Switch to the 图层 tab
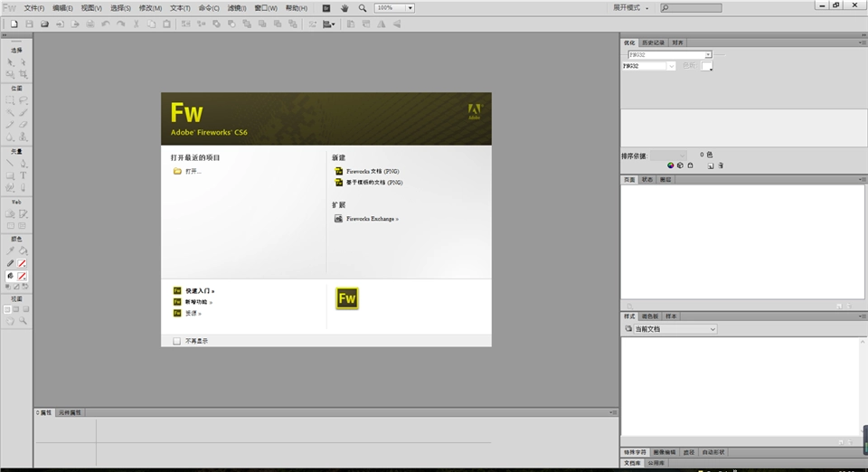The width and height of the screenshot is (868, 472). tap(665, 180)
